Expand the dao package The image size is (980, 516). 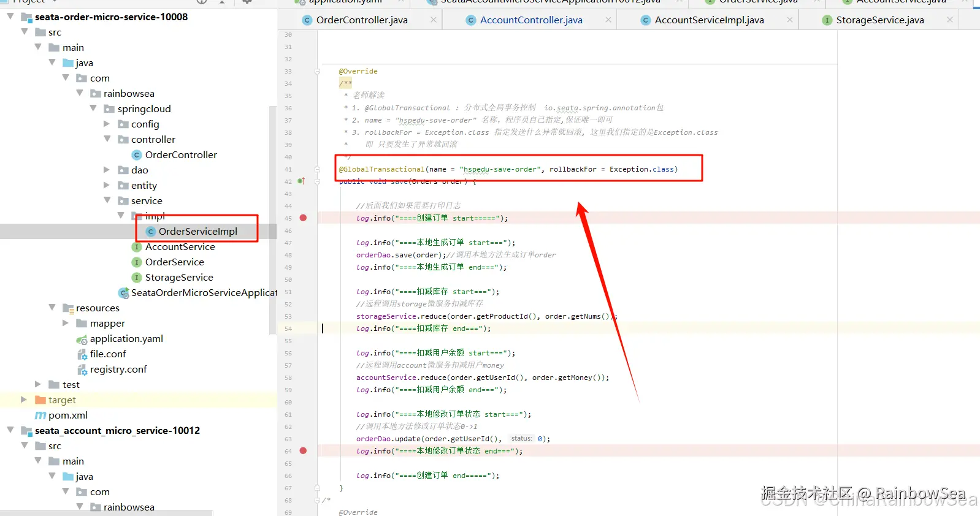(107, 170)
